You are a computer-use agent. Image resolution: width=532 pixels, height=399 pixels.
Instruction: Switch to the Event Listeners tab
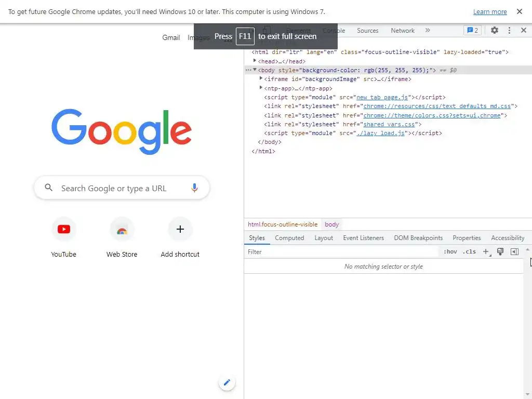tap(363, 238)
